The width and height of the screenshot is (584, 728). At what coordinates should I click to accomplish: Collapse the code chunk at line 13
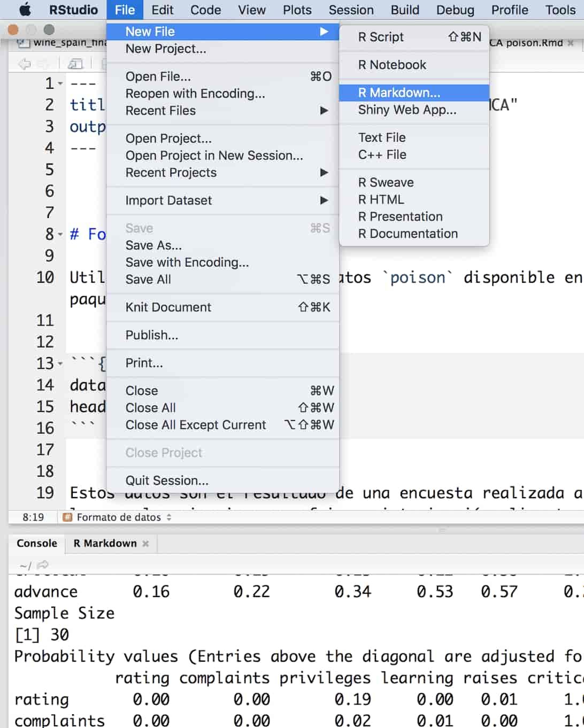[x=60, y=364]
